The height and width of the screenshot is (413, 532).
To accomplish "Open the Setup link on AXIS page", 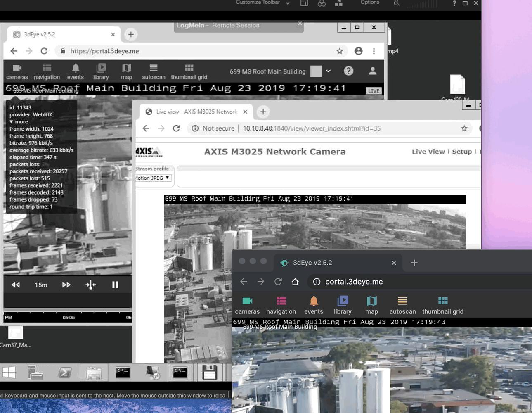I will (x=461, y=152).
